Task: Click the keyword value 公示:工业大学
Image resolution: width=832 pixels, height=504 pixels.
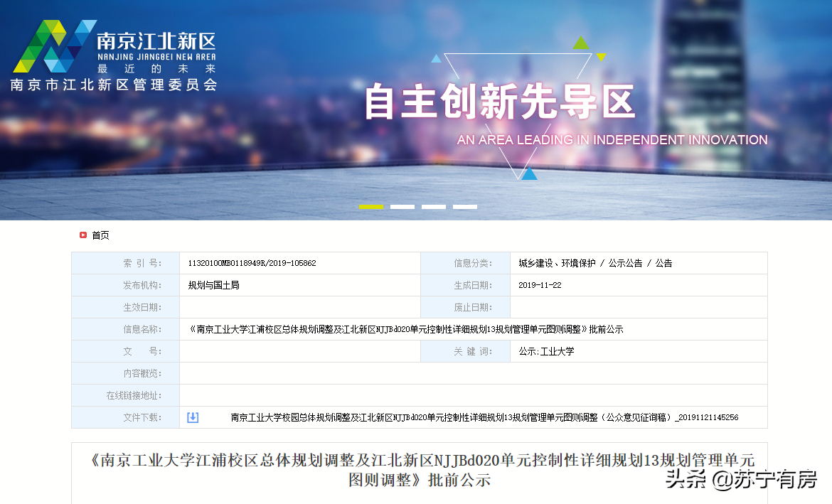Action: 547,352
